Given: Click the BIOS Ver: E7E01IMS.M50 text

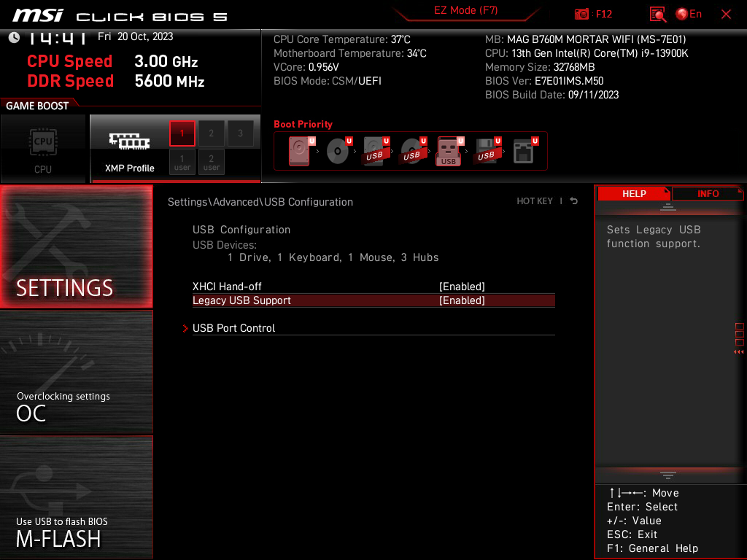Looking at the screenshot, I should tap(544, 81).
